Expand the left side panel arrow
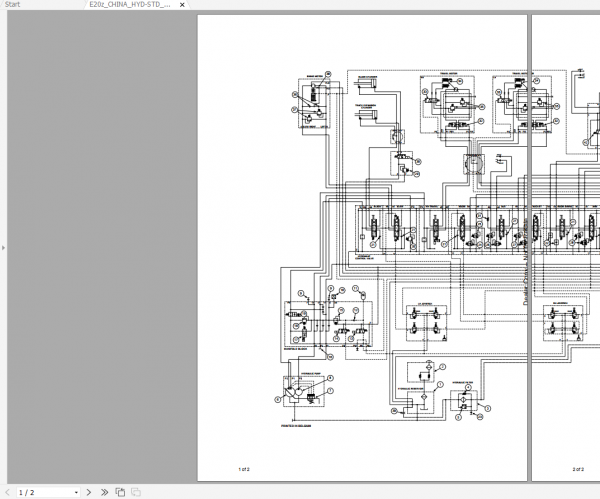 pyautogui.click(x=3, y=248)
